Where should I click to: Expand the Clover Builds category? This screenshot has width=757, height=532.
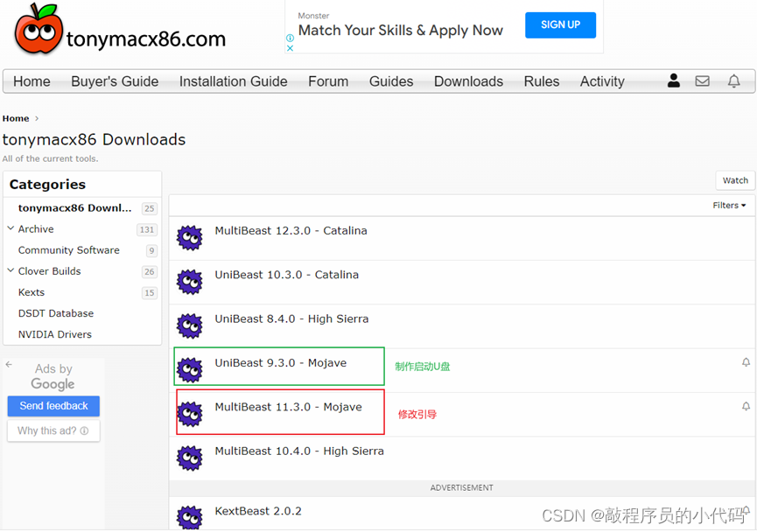tap(11, 270)
